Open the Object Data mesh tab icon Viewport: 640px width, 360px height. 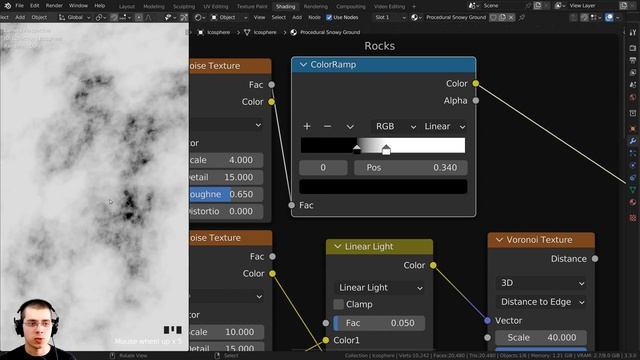pyautogui.click(x=633, y=190)
